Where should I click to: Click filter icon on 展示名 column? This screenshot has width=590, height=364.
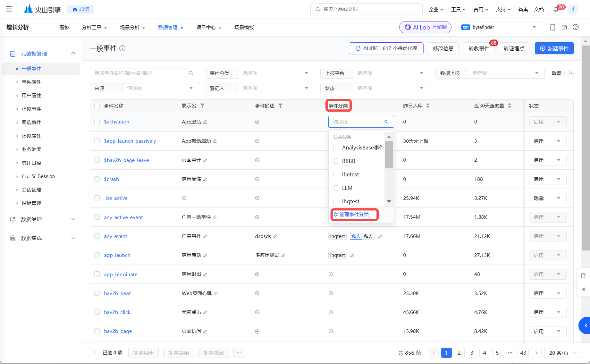click(202, 106)
